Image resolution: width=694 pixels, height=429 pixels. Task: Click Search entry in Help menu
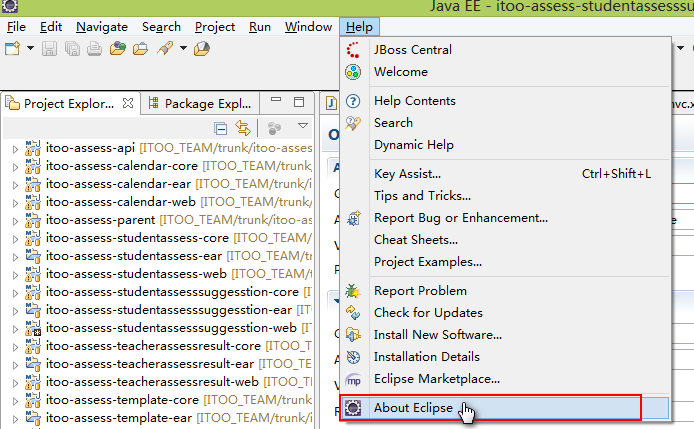click(x=505, y=123)
